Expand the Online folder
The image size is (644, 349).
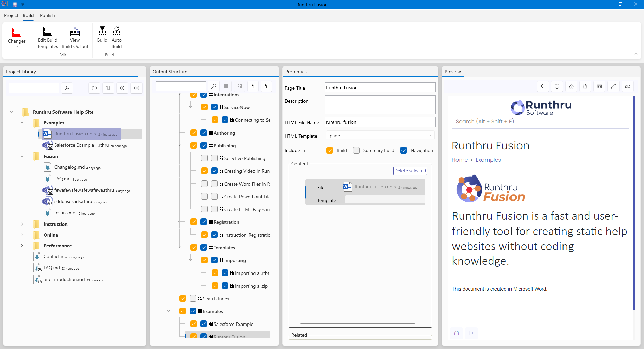22,235
